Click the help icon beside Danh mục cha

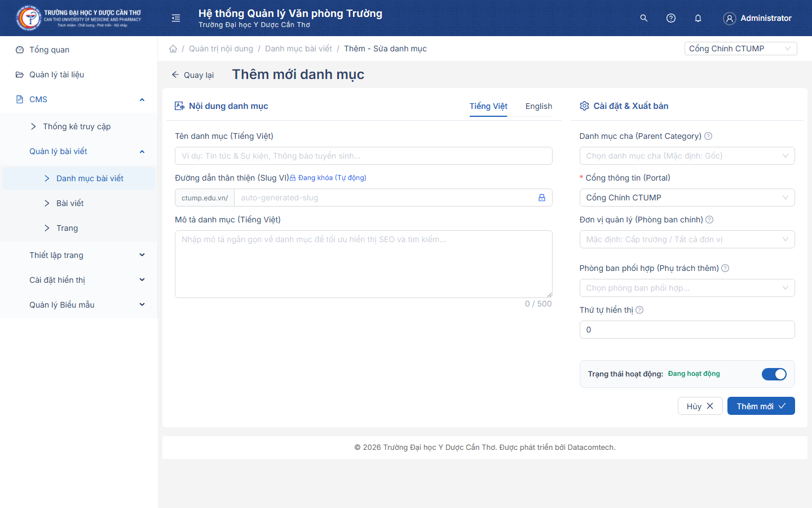pos(708,136)
